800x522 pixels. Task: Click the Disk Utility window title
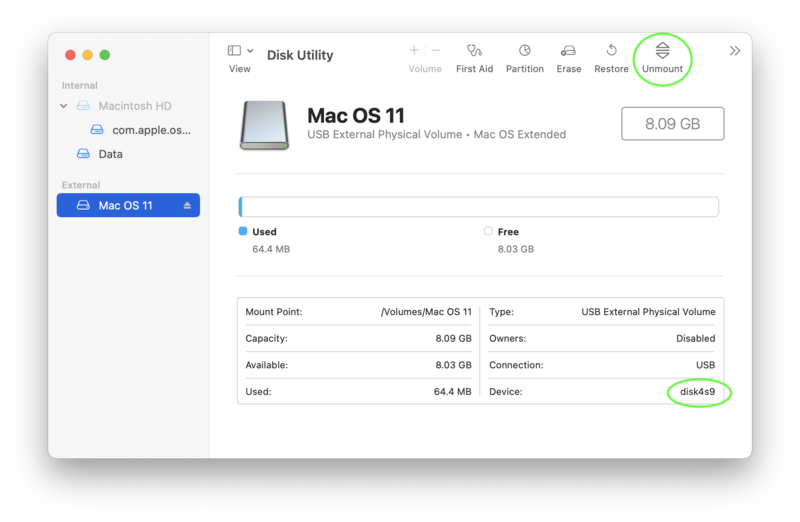tap(300, 55)
